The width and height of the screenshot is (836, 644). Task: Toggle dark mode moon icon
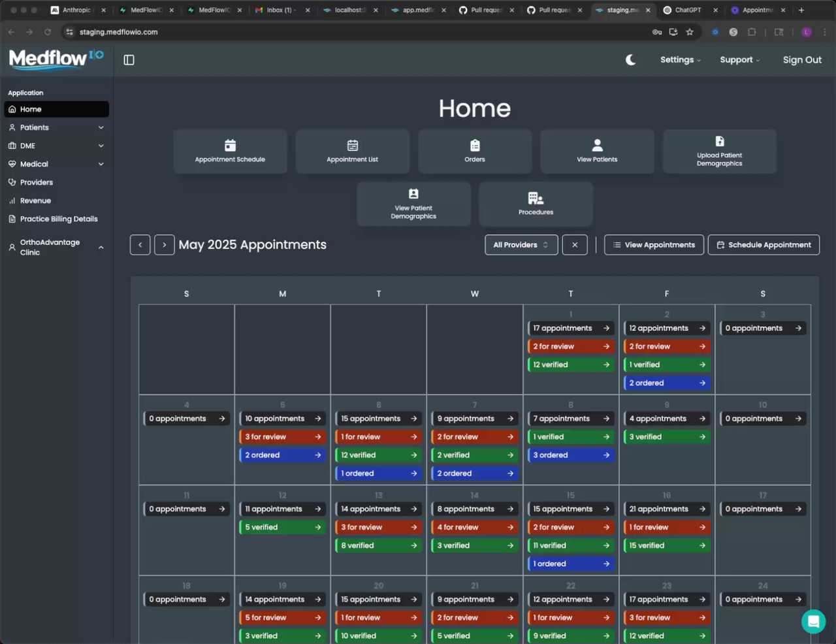(630, 60)
